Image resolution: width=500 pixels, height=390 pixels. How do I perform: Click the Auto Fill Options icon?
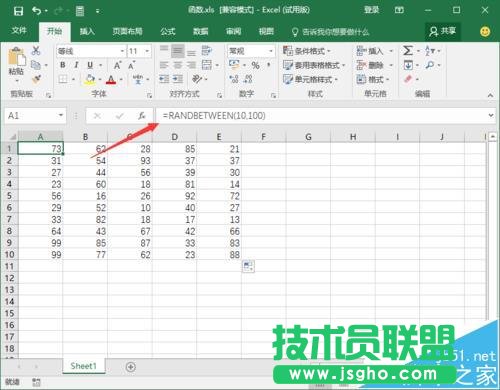(x=248, y=266)
